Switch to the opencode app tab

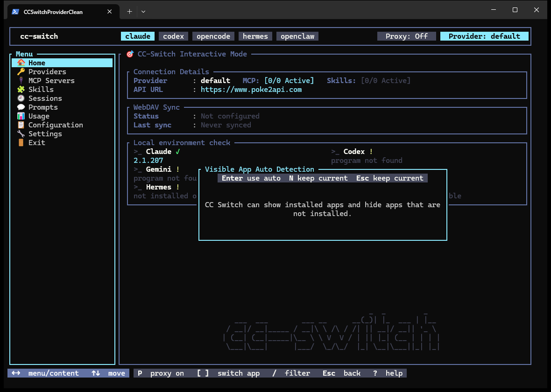[213, 36]
